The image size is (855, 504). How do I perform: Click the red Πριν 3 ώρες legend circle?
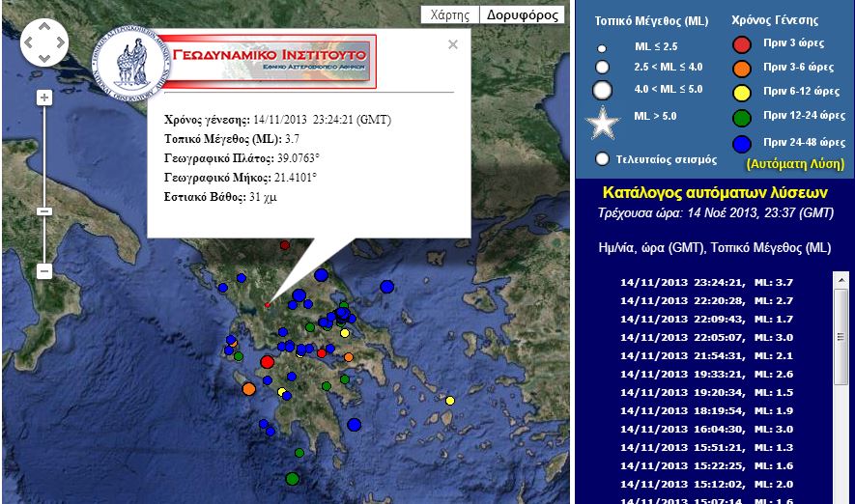pos(742,44)
